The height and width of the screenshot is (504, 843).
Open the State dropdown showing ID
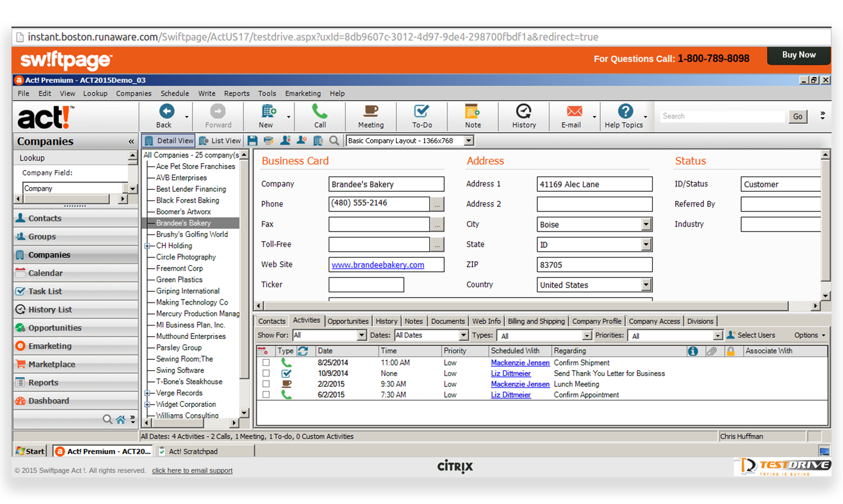click(x=646, y=245)
